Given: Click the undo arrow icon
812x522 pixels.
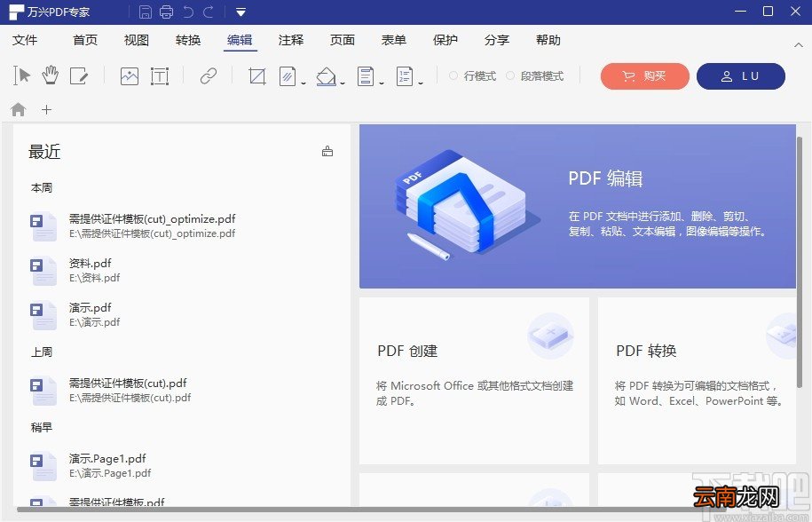Looking at the screenshot, I should [188, 12].
